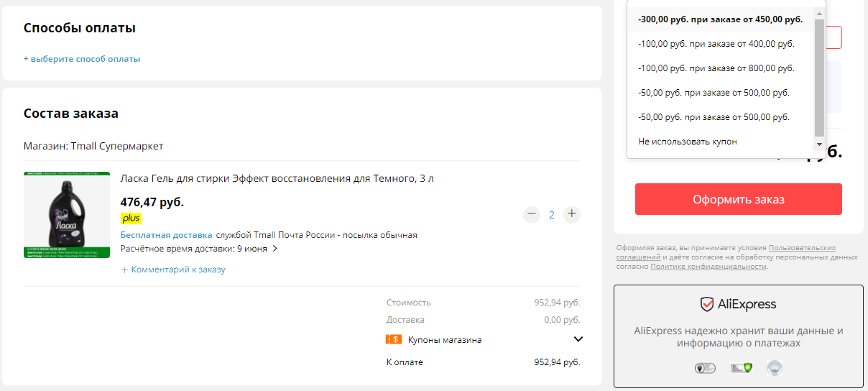Screen dimensions: 868x391
Task: Decrease quantity with the minus button
Action: [x=532, y=214]
